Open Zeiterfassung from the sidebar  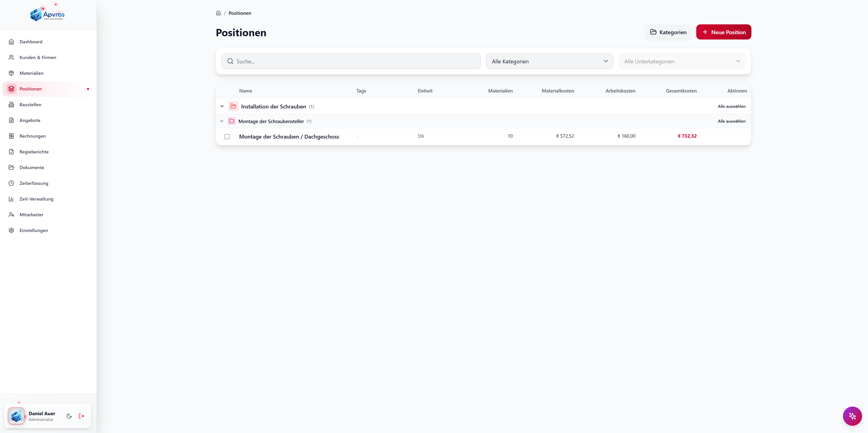click(x=34, y=183)
